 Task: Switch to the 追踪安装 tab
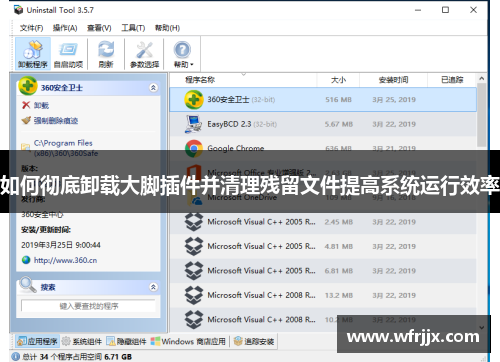pyautogui.click(x=254, y=341)
